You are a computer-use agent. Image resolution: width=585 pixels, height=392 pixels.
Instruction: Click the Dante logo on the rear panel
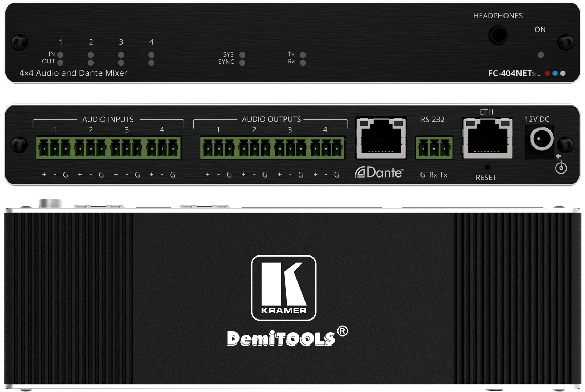pyautogui.click(x=379, y=172)
